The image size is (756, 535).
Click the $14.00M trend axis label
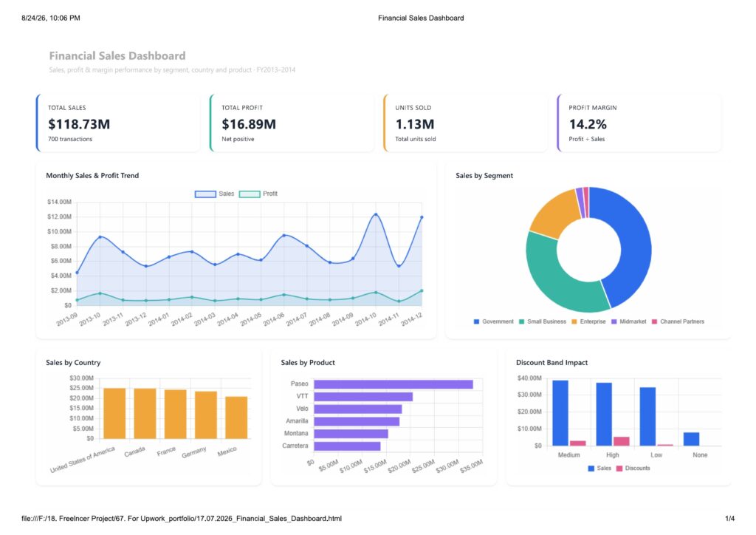59,202
